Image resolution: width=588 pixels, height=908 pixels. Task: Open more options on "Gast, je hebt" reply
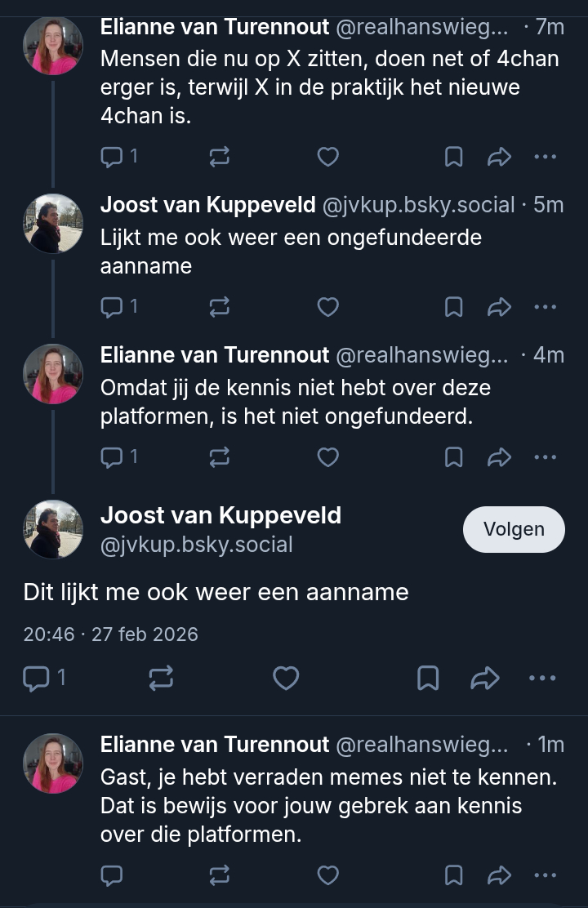point(545,875)
